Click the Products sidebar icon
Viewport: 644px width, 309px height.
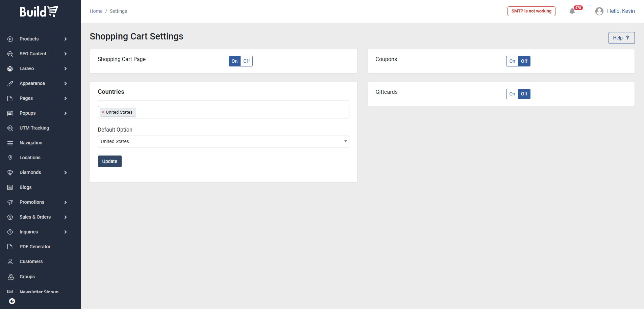[x=10, y=39]
